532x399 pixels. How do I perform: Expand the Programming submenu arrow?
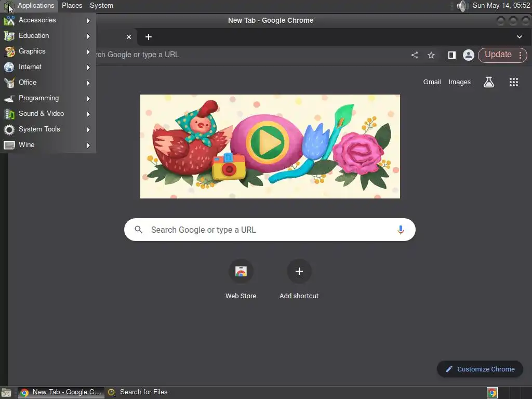click(x=88, y=99)
